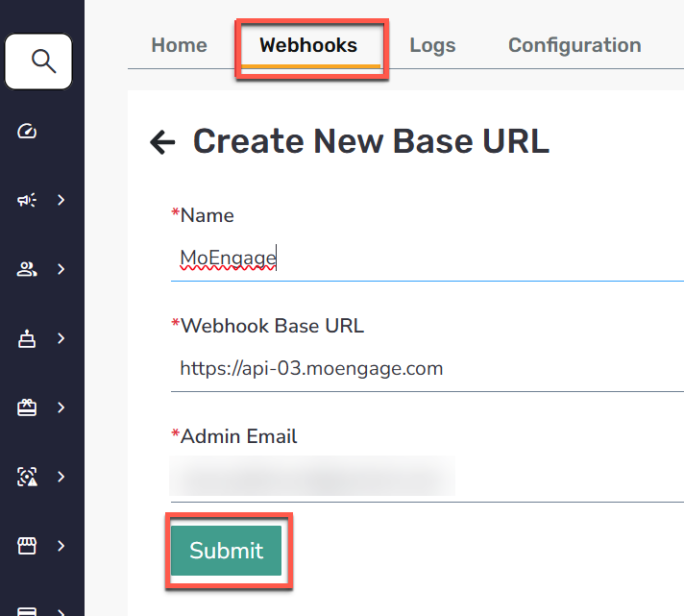The width and height of the screenshot is (684, 616).
Task: Expand the gift card menu chevron
Action: pyautogui.click(x=61, y=407)
